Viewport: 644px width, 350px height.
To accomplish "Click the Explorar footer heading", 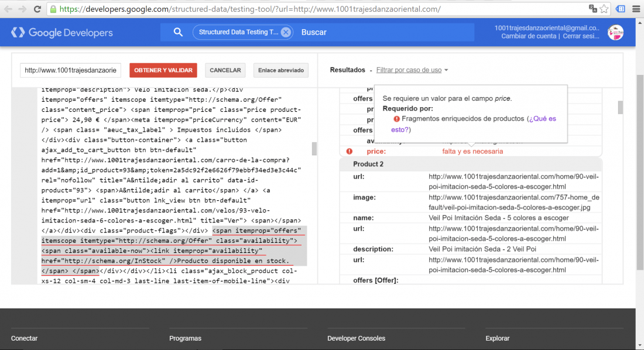I will [x=498, y=338].
